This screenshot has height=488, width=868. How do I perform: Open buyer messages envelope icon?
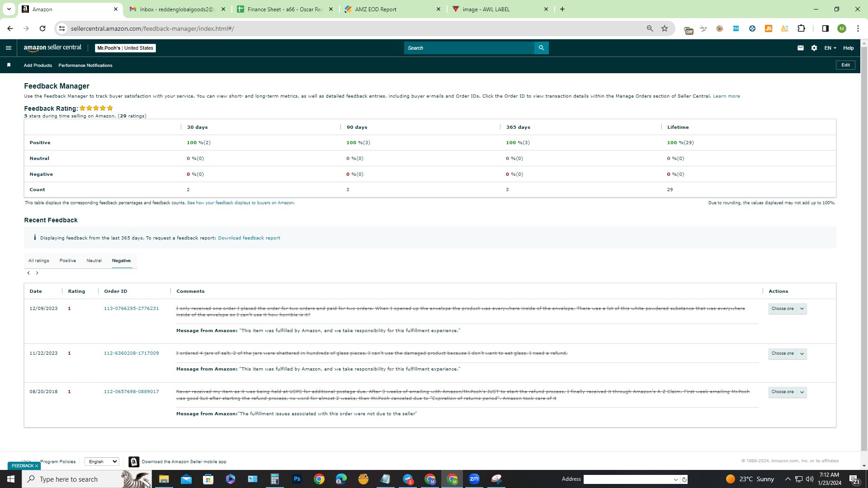coord(801,48)
